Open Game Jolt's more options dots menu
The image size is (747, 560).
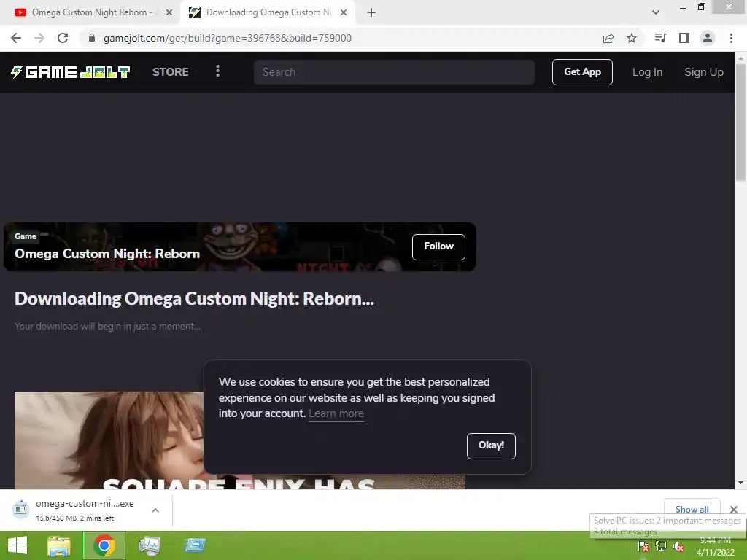tap(217, 71)
